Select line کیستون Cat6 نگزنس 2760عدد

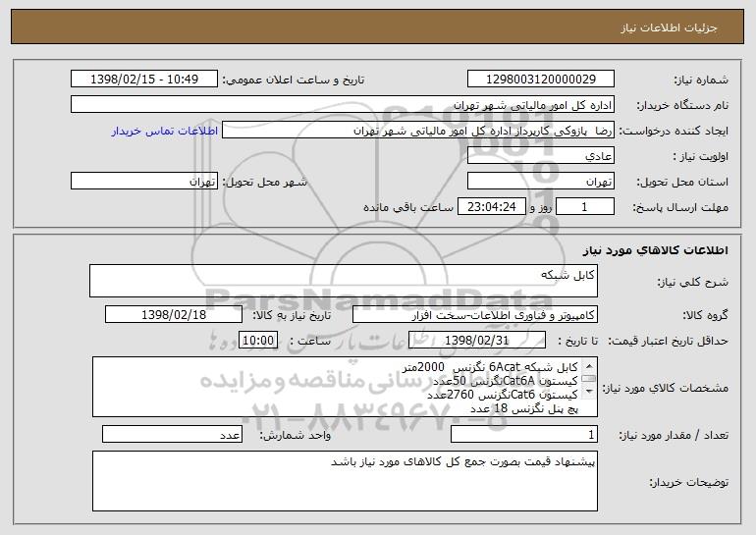[x=503, y=395]
